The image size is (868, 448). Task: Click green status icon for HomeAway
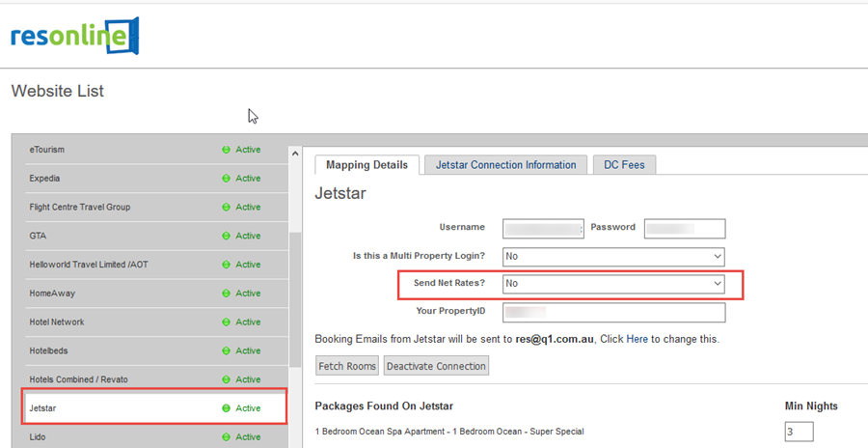226,294
